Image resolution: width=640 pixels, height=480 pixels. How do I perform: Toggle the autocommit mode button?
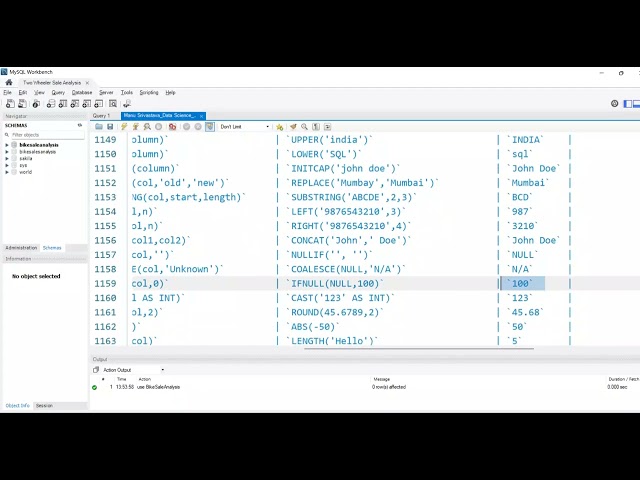210,127
